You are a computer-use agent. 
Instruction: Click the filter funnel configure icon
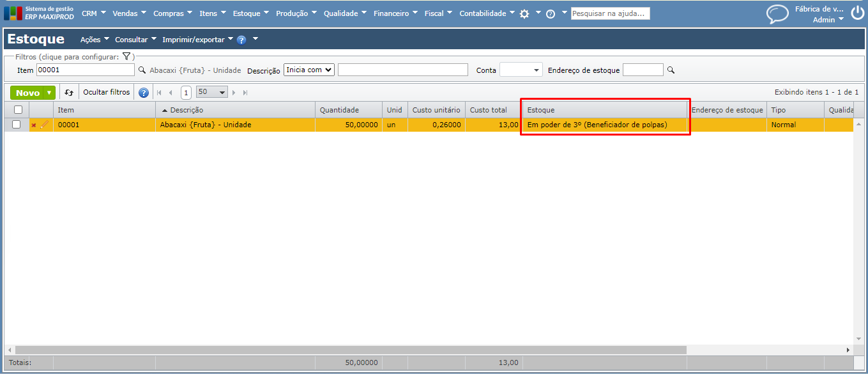[126, 57]
